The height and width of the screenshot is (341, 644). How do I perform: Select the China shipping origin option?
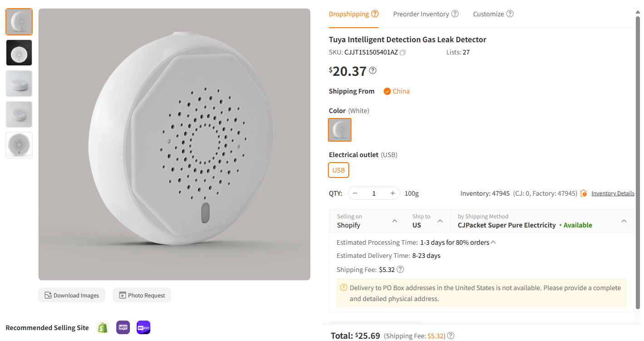tap(396, 91)
